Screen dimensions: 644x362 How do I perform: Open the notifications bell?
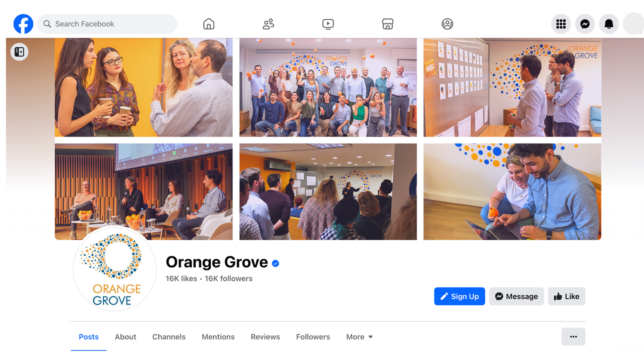click(609, 24)
